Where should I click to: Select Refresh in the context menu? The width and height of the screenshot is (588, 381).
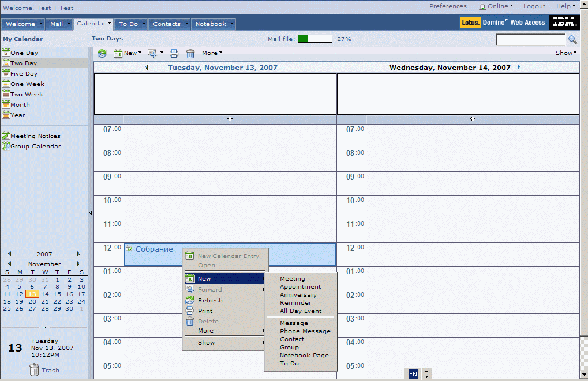(210, 300)
